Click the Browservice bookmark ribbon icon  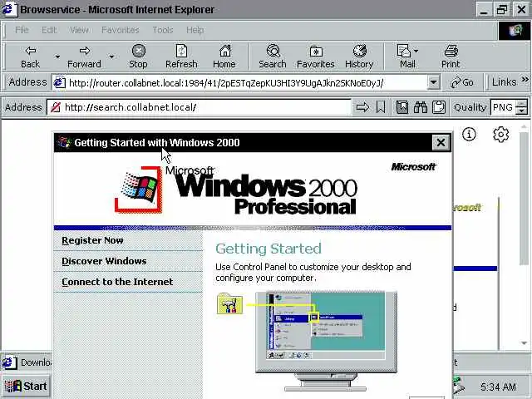pos(381,107)
